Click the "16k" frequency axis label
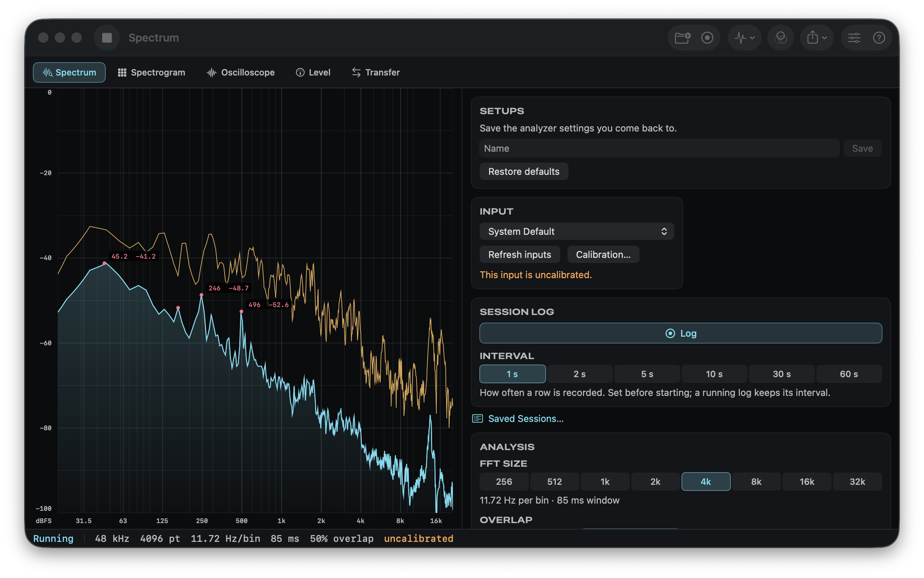 click(436, 521)
